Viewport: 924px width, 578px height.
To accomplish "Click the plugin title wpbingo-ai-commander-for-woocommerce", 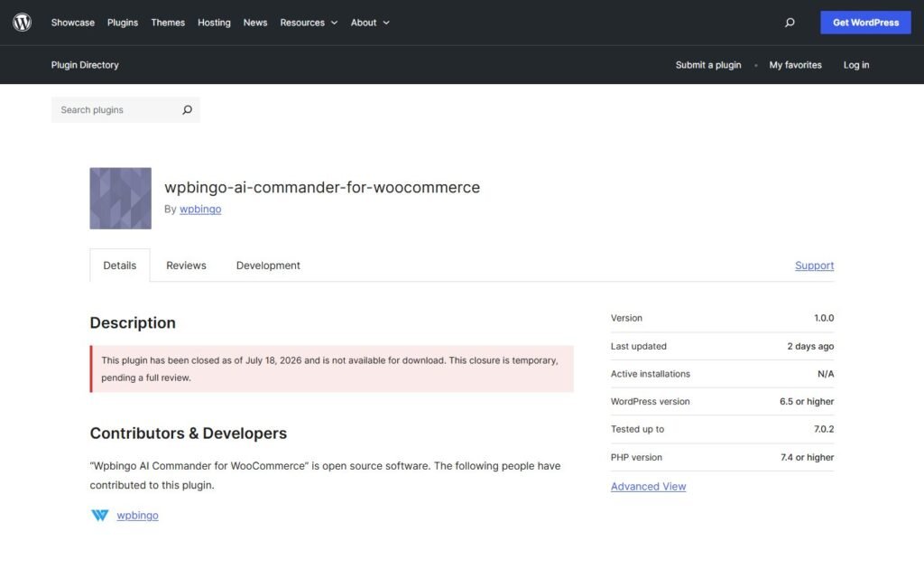I will pos(322,187).
